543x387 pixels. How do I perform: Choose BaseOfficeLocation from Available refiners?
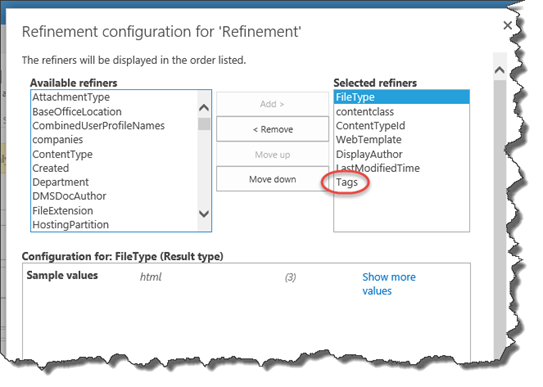(x=77, y=112)
